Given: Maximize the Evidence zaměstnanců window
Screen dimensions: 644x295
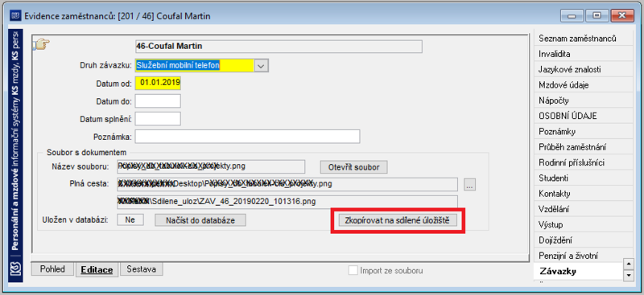Looking at the screenshot, I should (597, 16).
